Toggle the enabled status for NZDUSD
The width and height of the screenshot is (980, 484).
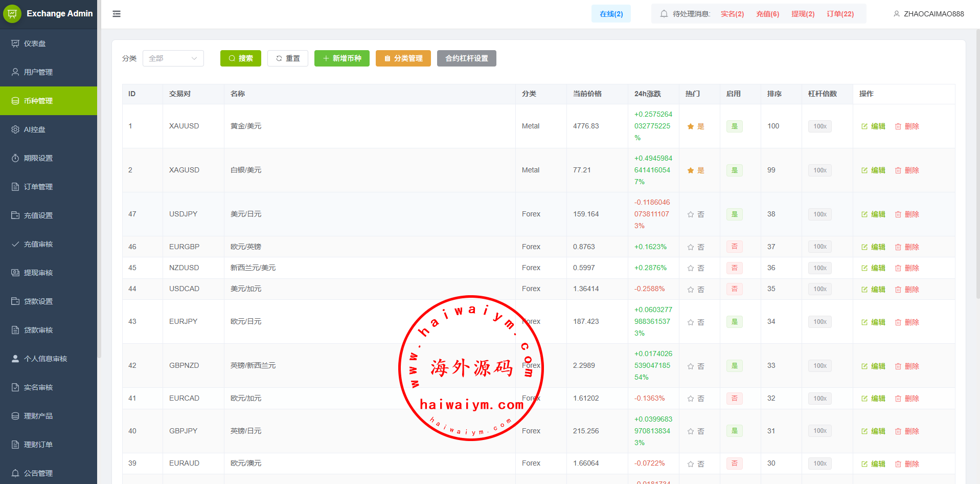pyautogui.click(x=734, y=268)
